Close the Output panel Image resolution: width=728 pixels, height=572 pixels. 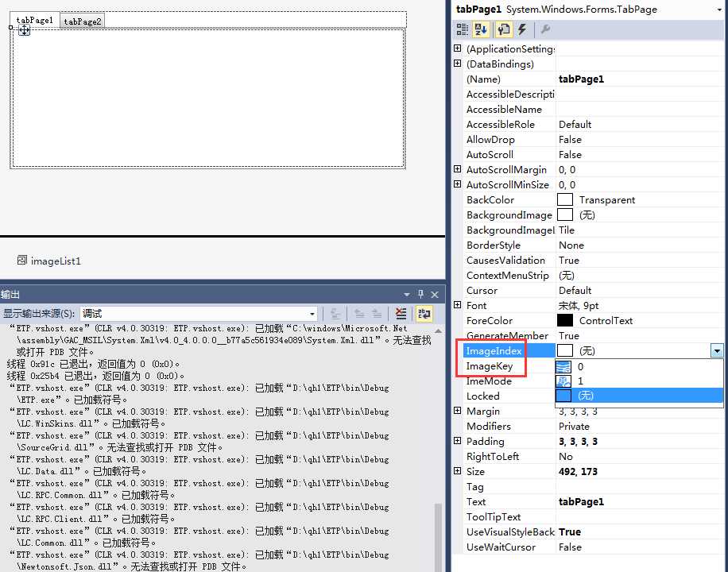click(435, 295)
